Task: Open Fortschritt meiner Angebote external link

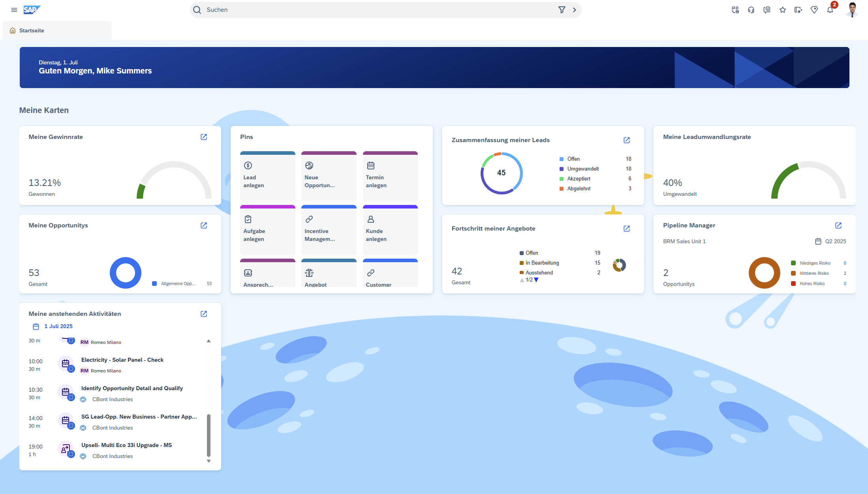Action: click(x=627, y=229)
